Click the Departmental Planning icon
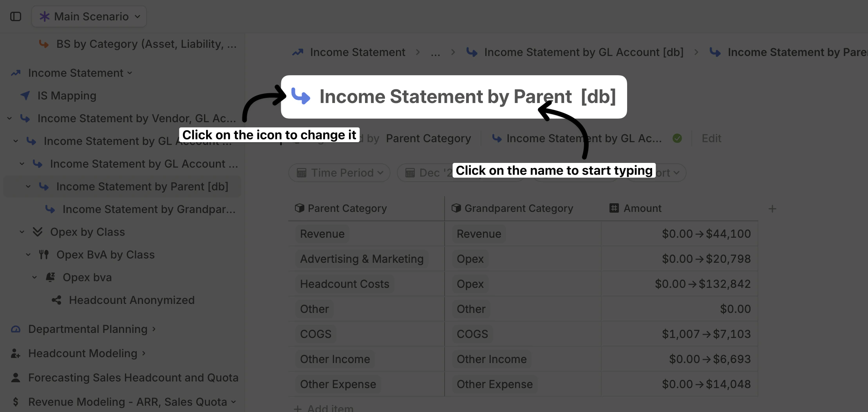The height and width of the screenshot is (412, 868). (16, 329)
